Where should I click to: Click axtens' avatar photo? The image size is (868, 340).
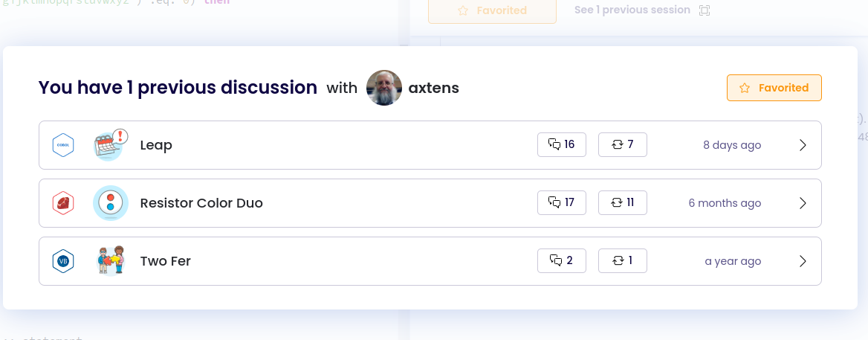point(384,88)
